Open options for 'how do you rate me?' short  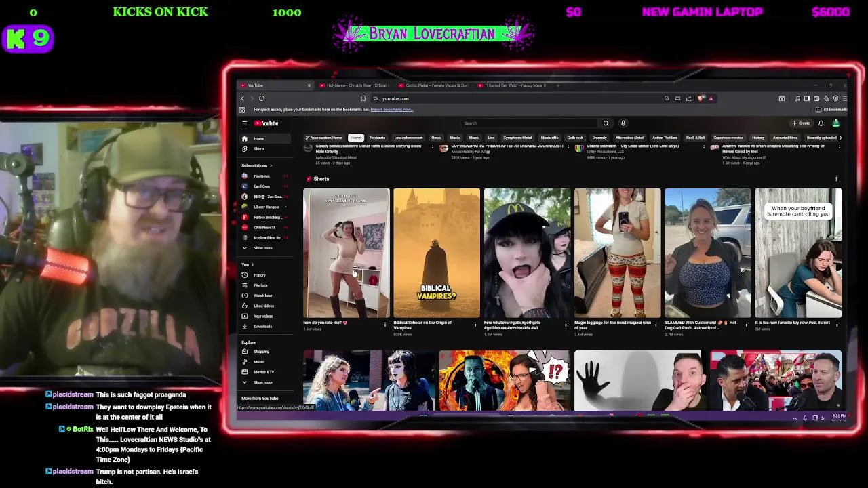[x=385, y=325]
